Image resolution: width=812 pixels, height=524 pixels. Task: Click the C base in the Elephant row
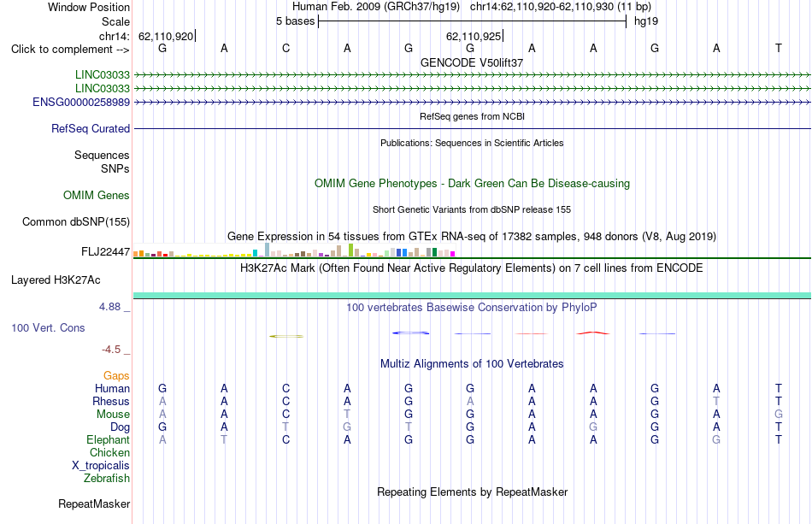tap(285, 439)
